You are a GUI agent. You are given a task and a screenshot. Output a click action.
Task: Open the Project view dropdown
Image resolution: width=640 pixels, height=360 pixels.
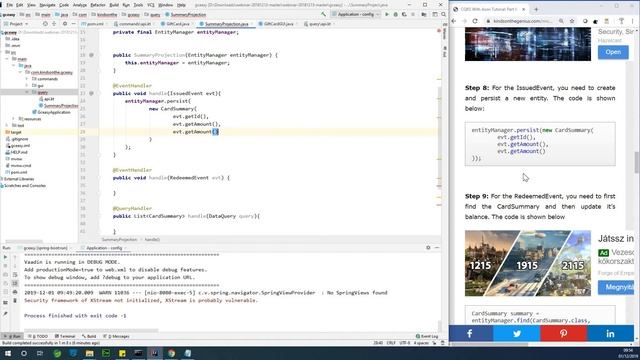pos(16,24)
